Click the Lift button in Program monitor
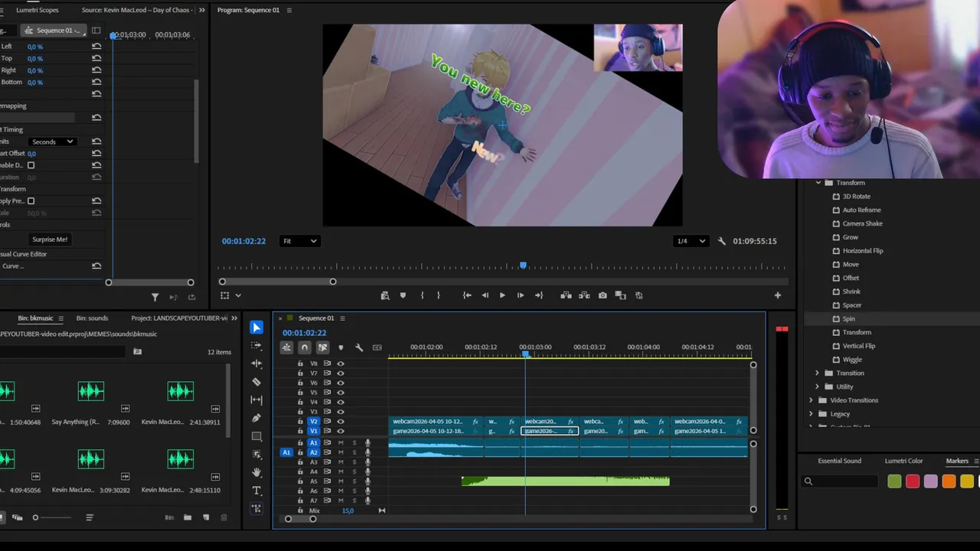 [566, 295]
